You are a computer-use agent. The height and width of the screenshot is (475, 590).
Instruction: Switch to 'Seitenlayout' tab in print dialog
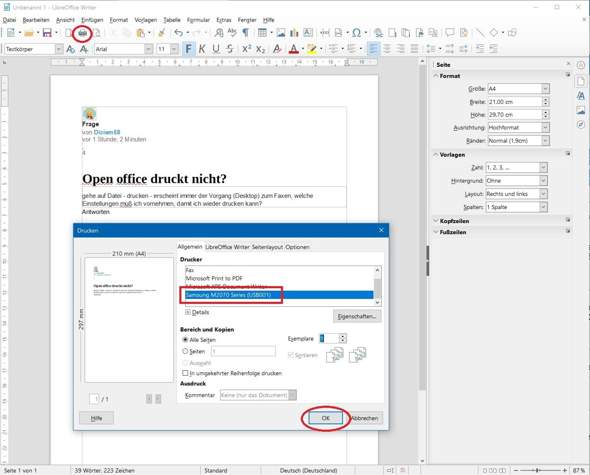point(267,247)
